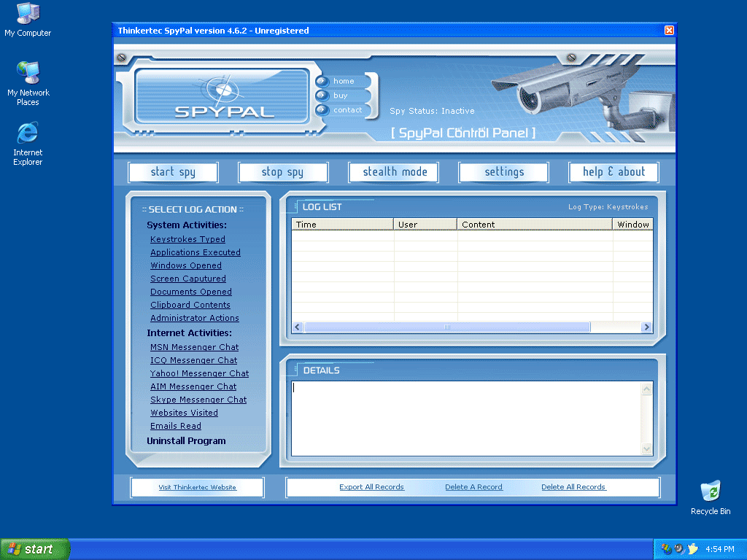Click Export All Records link

click(371, 487)
